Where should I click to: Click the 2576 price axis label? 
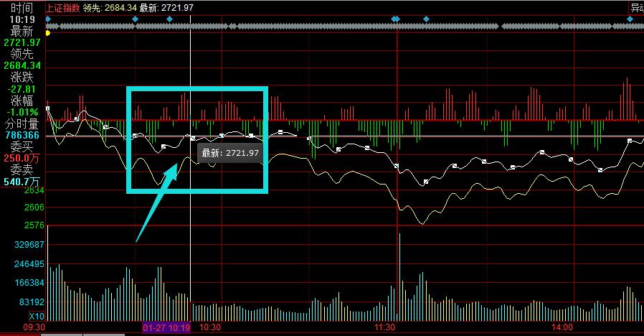click(34, 225)
